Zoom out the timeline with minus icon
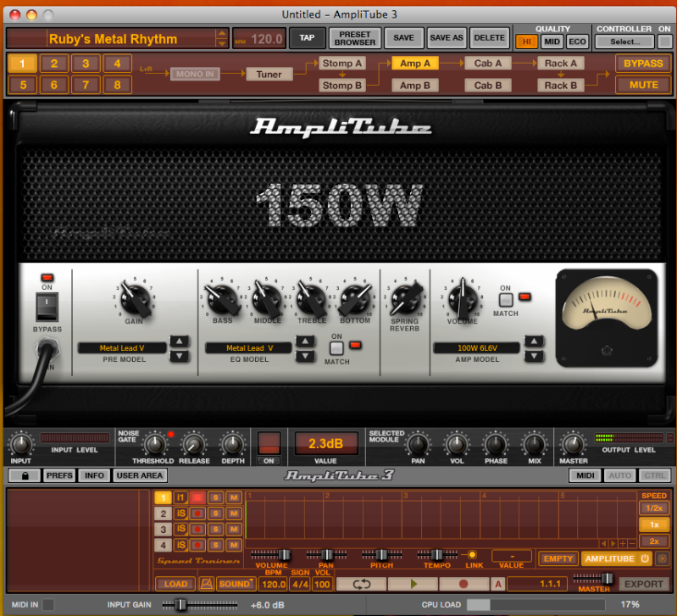This screenshot has height=616, width=677. (632, 543)
